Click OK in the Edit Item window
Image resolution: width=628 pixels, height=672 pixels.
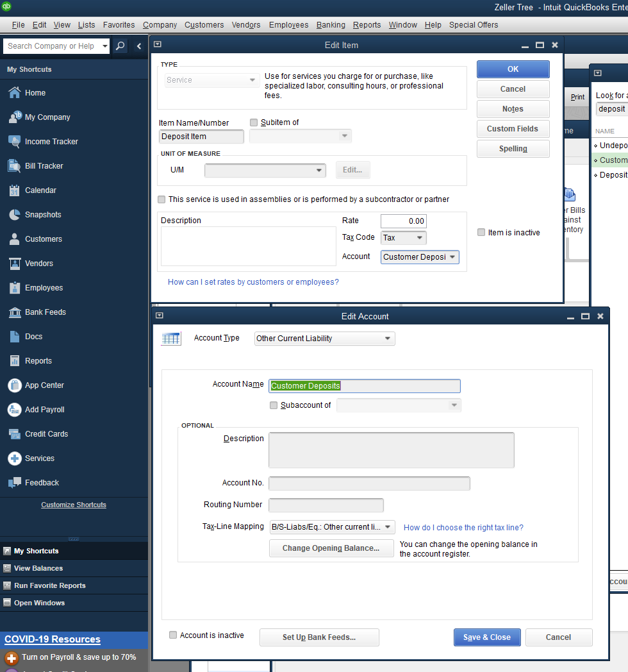pyautogui.click(x=513, y=69)
